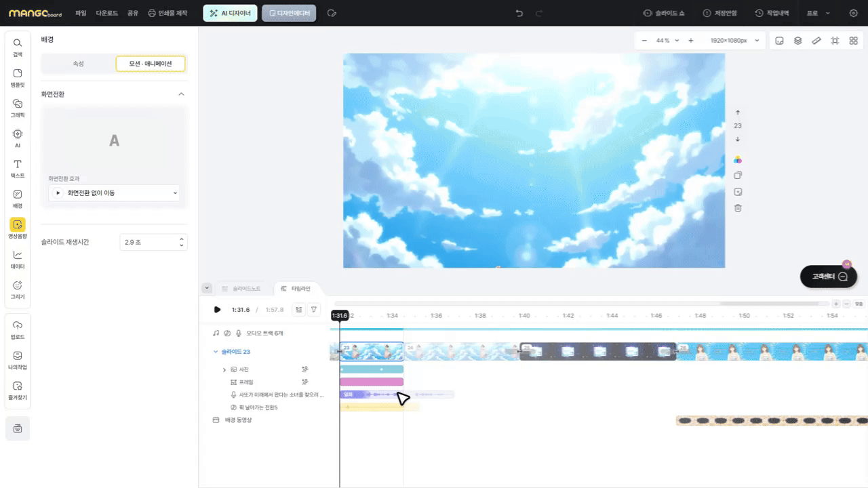Open the 화면전환 효과 dropdown
This screenshot has width=868, height=488.
pos(114,193)
